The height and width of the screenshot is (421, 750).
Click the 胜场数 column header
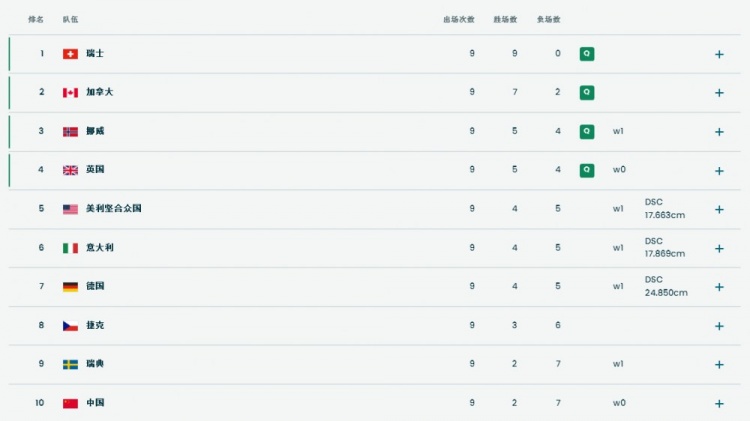coord(505,19)
